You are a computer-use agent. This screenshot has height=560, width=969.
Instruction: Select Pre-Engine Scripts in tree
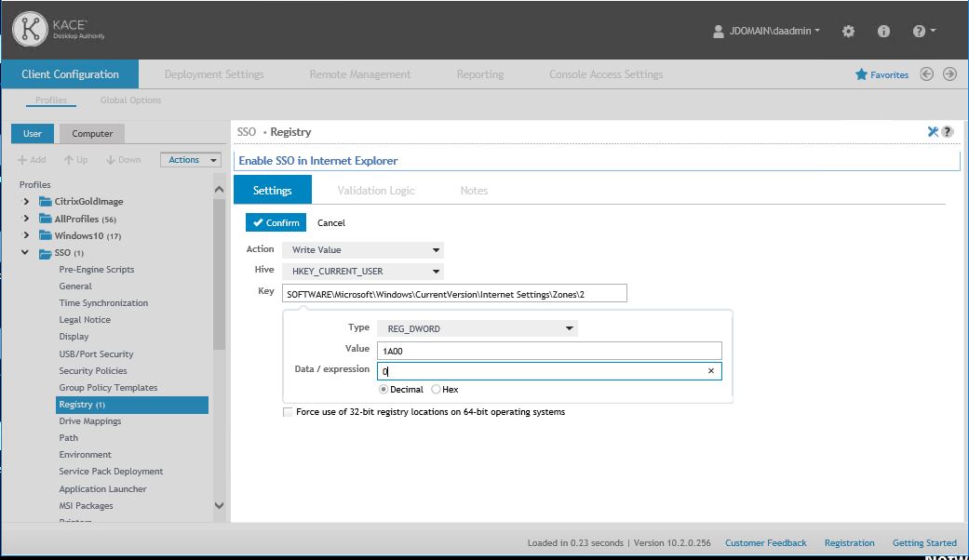pos(97,269)
